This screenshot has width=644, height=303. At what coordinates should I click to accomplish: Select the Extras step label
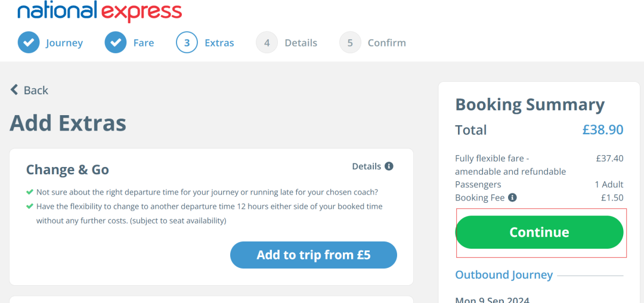coord(219,43)
